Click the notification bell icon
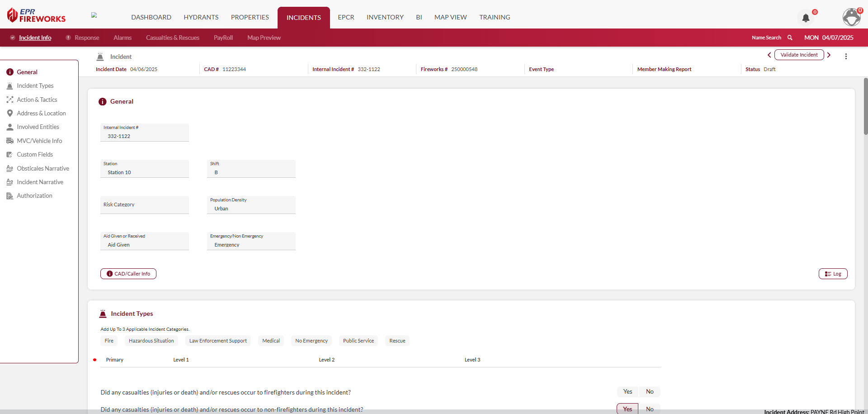Image resolution: width=868 pixels, height=414 pixels. (806, 18)
